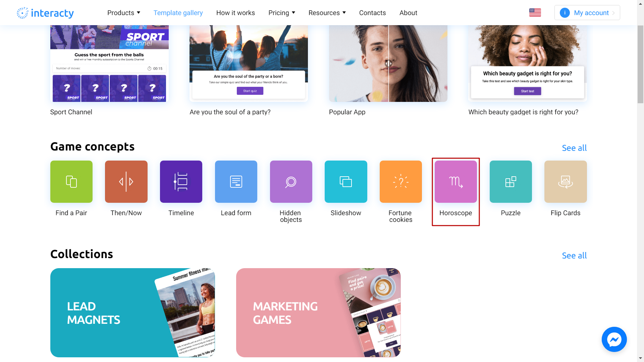Select the Then/Now game icon

pyautogui.click(x=126, y=182)
